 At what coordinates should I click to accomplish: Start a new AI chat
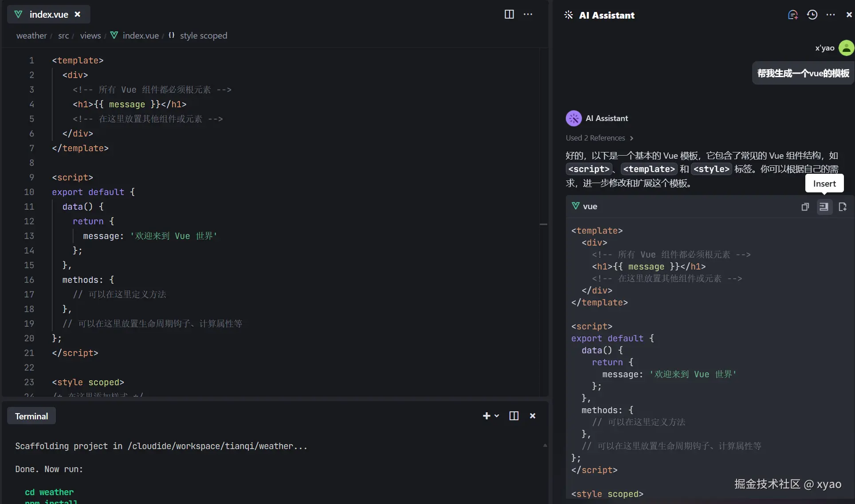pos(792,15)
